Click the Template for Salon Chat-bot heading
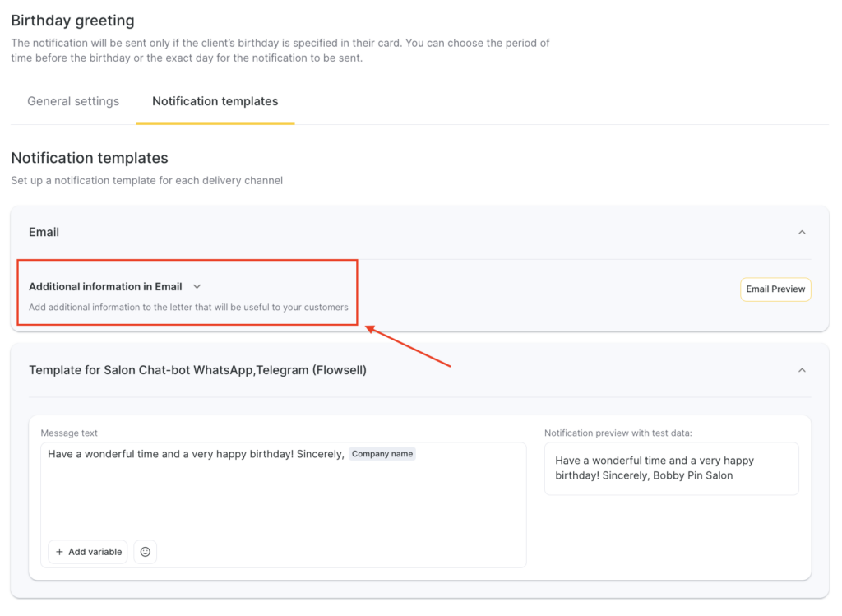 [197, 371]
